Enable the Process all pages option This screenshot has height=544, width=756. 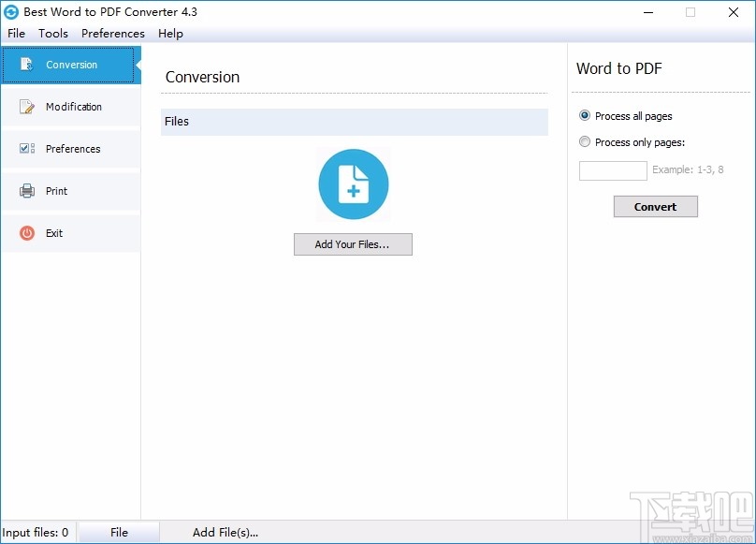585,115
